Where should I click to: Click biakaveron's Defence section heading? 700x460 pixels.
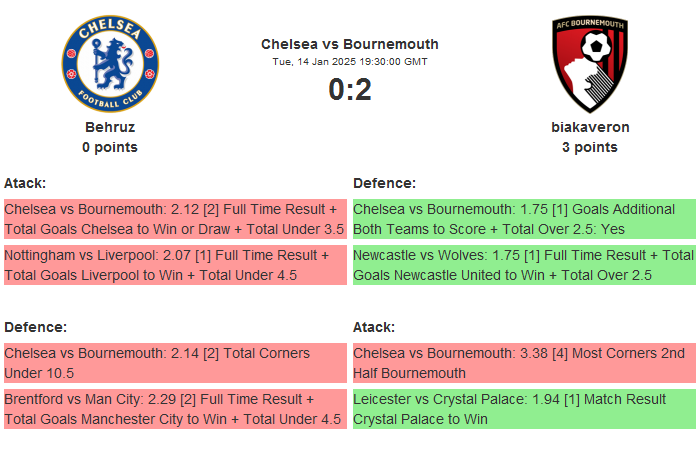coord(385,183)
